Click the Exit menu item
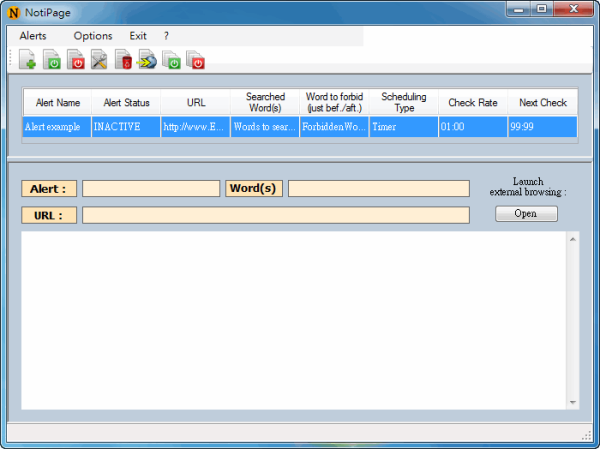The width and height of the screenshot is (600, 449). click(138, 36)
